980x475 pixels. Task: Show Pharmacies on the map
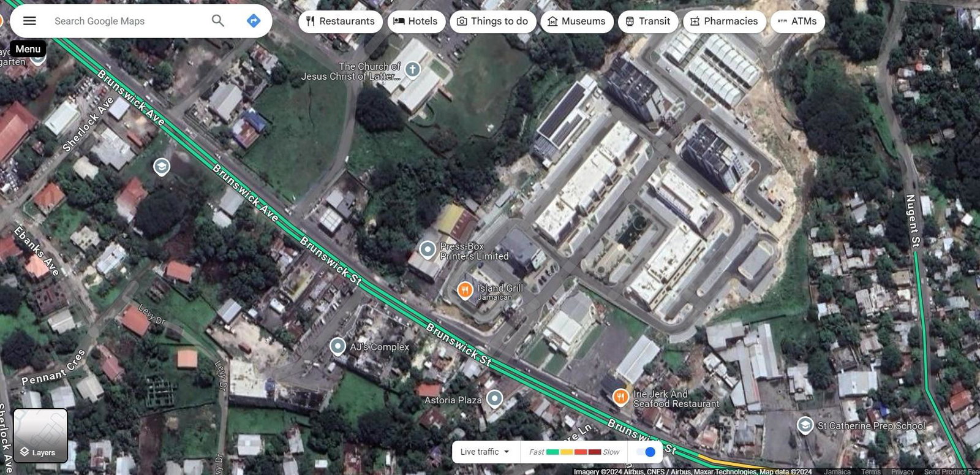click(x=725, y=21)
